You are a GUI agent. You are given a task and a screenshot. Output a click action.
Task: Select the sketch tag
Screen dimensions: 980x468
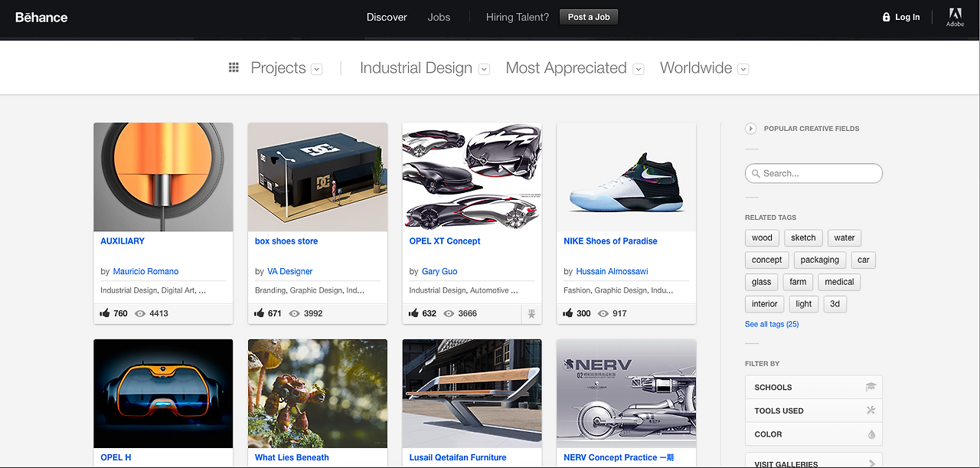tap(803, 237)
